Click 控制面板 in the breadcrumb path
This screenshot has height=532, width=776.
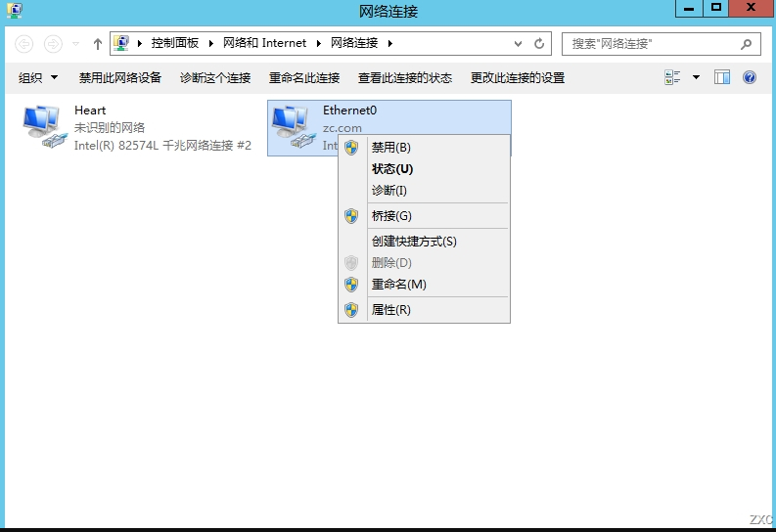pyautogui.click(x=175, y=43)
